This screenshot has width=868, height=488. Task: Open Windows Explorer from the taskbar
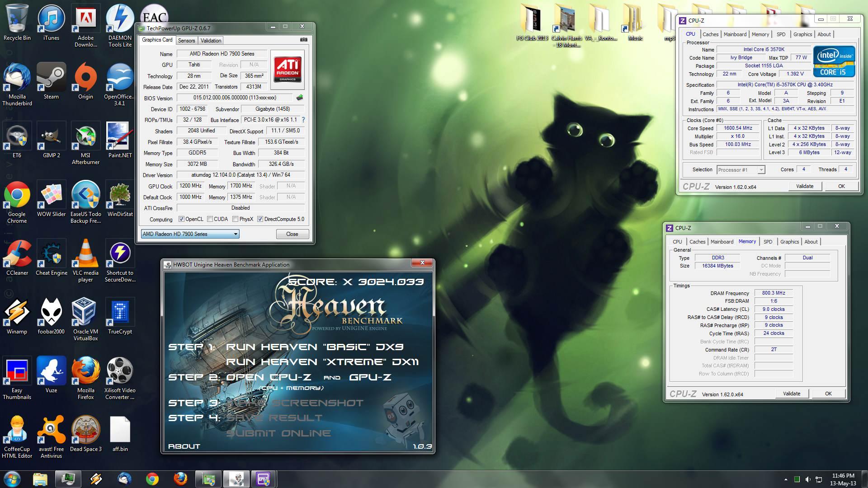[x=40, y=479]
